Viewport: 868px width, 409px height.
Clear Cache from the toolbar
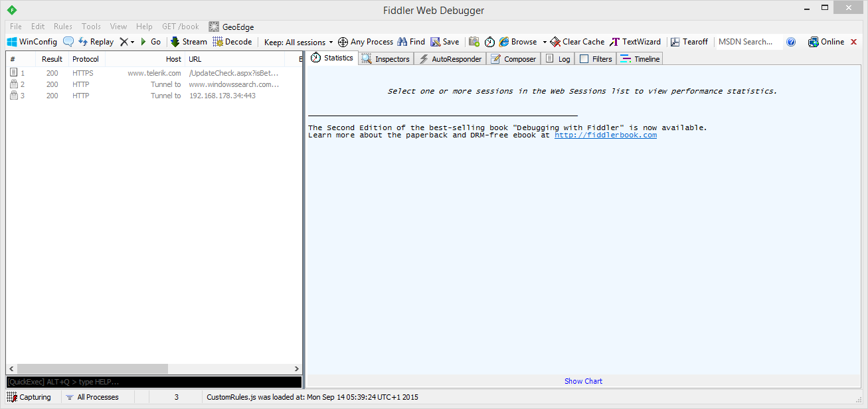pyautogui.click(x=577, y=42)
